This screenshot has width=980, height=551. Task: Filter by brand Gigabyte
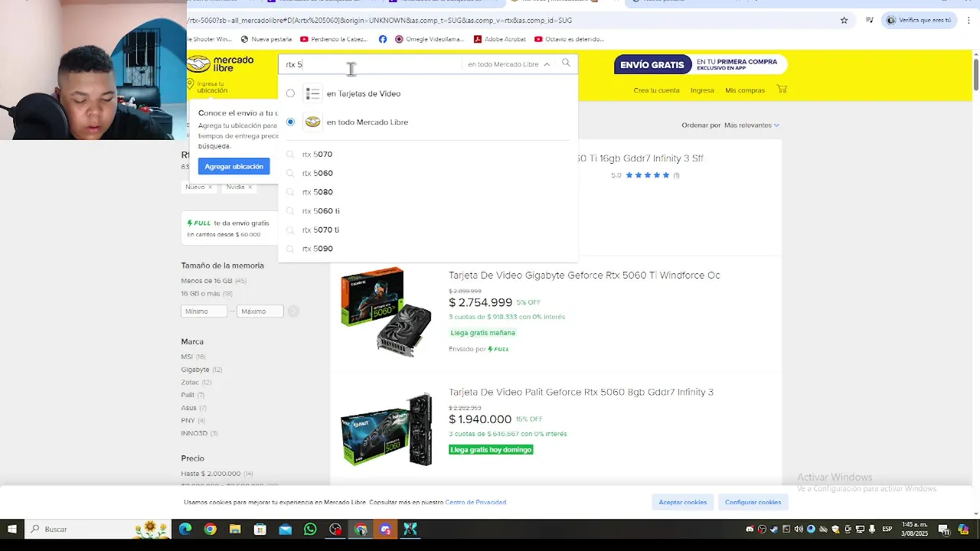201,370
